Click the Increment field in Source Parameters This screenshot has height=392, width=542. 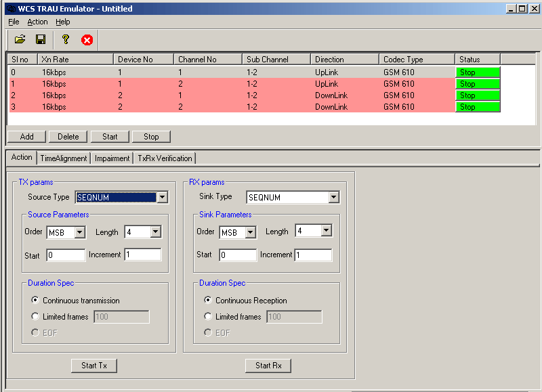click(143, 255)
